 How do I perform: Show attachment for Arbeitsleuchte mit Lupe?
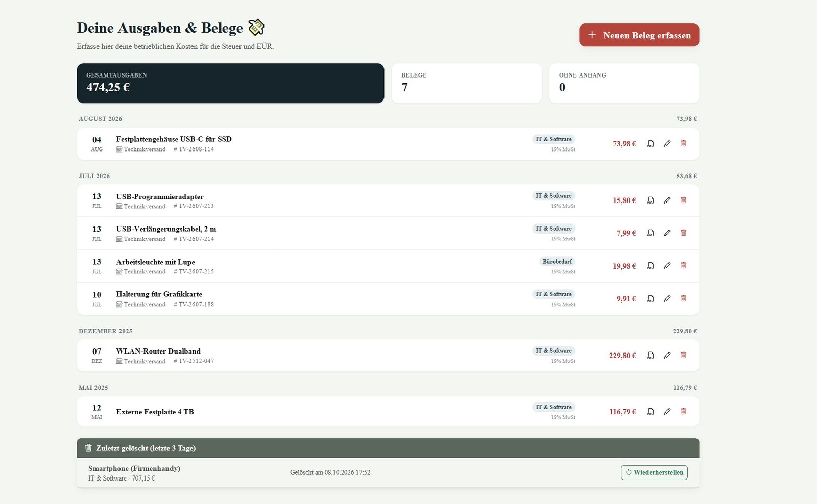[651, 266]
